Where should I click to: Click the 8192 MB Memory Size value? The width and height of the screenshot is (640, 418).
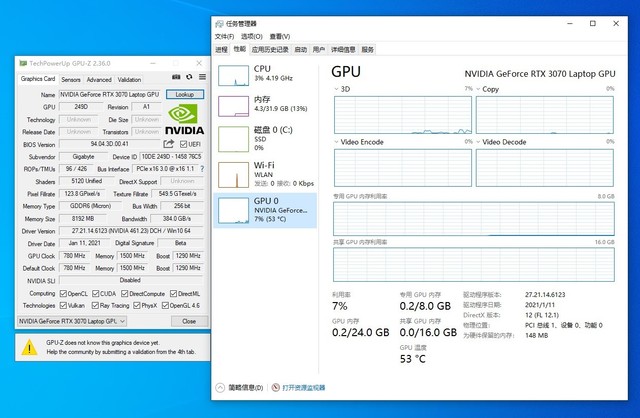pyautogui.click(x=82, y=218)
